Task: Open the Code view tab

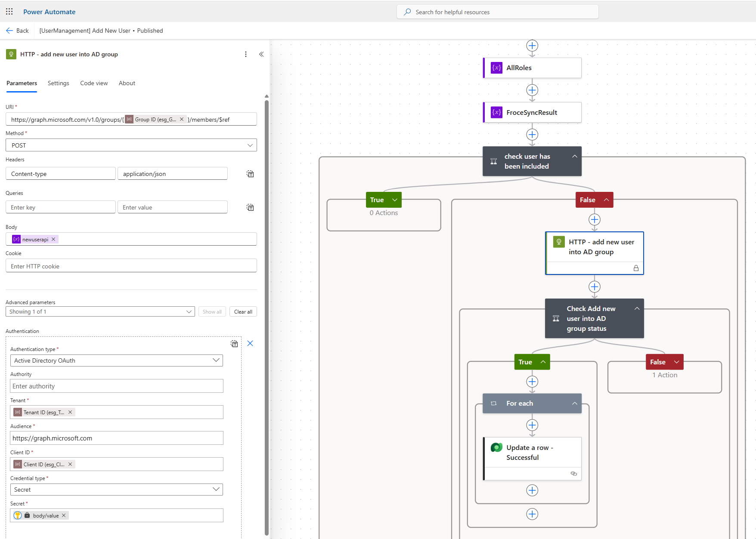Action: [94, 83]
